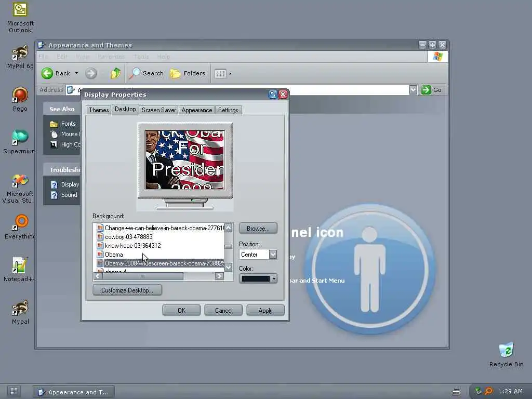Launch Notepad++ desktop shortcut
The height and width of the screenshot is (399, 532).
(19, 270)
